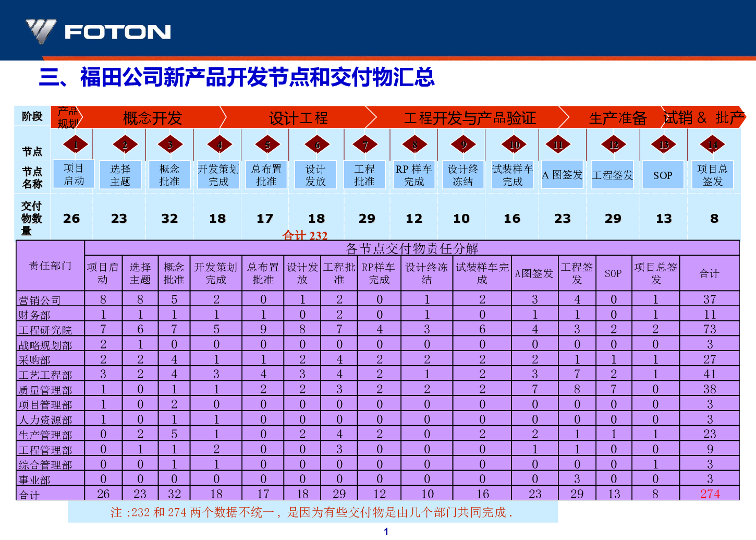Select the 设计终冻结 node name box
756x540 pixels.
[463, 175]
